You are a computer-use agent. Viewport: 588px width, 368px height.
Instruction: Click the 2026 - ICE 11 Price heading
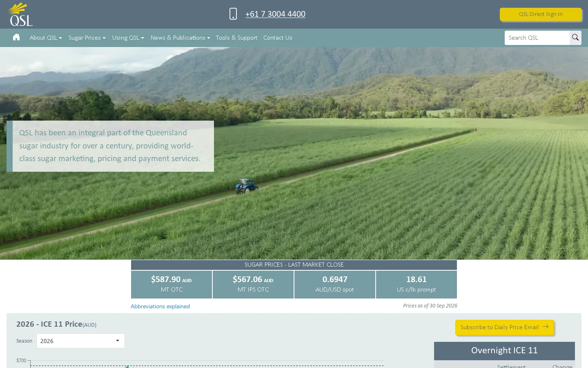click(56, 324)
